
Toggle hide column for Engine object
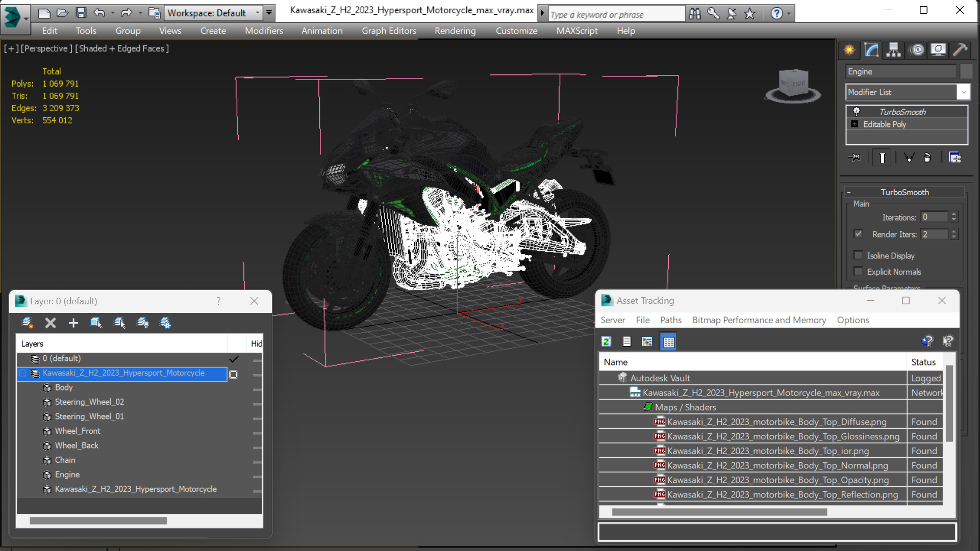pyautogui.click(x=257, y=476)
